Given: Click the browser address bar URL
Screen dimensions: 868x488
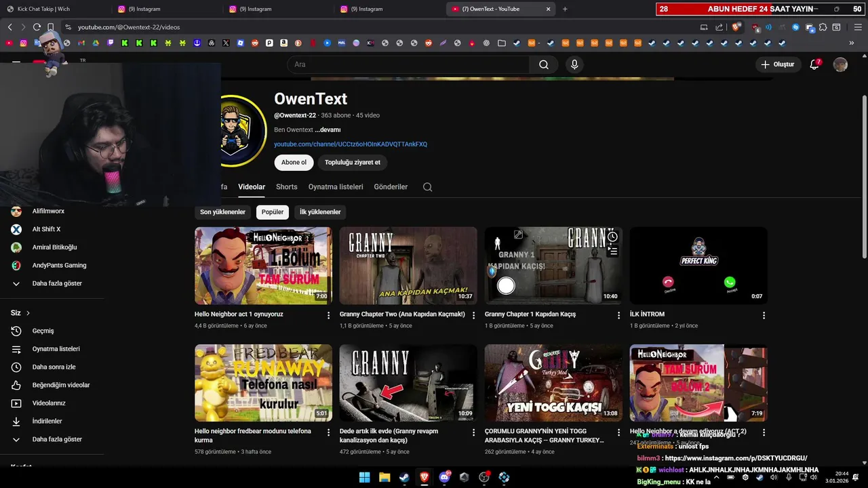Looking at the screenshot, I should pos(129,27).
